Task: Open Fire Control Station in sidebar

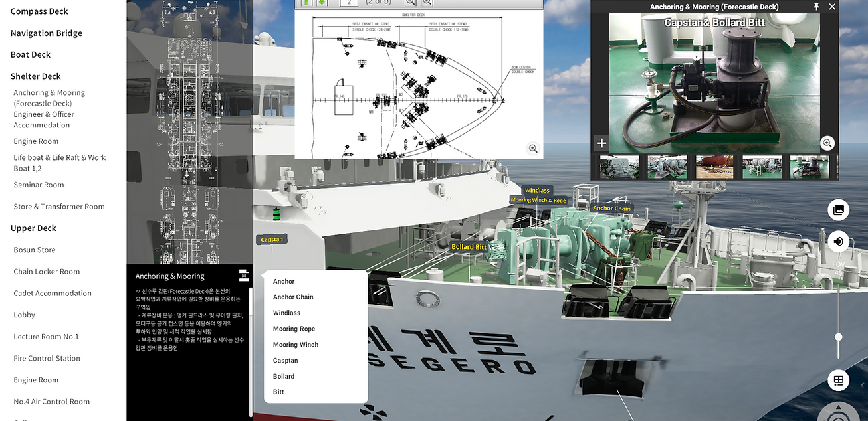Action: [x=47, y=359]
